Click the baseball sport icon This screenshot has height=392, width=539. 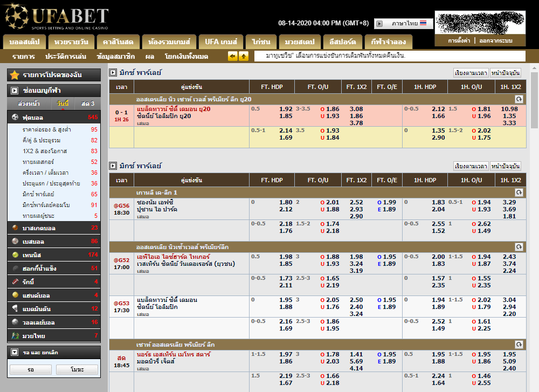click(x=15, y=241)
